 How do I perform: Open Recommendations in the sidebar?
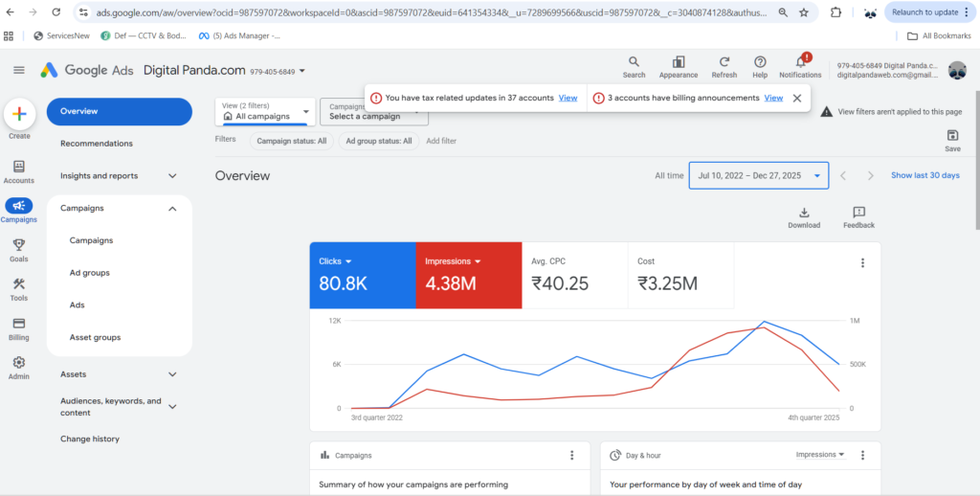pyautogui.click(x=97, y=144)
